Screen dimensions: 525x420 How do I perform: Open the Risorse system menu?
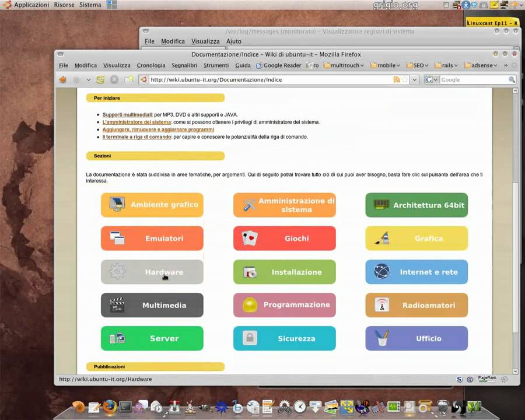(64, 5)
